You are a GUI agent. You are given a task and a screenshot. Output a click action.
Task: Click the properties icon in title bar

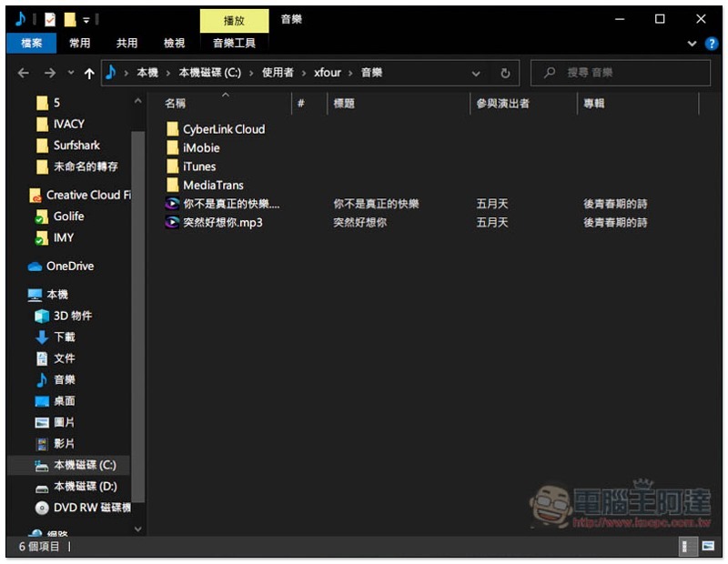pos(50,19)
